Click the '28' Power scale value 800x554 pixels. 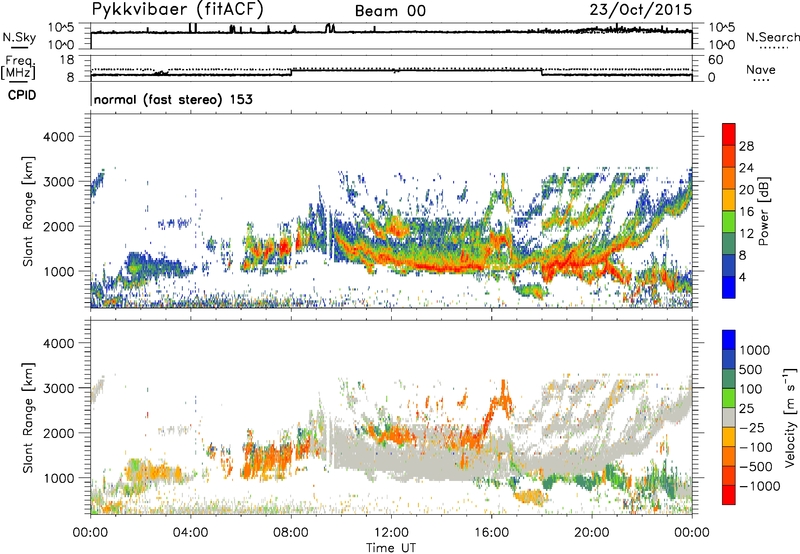(746, 146)
